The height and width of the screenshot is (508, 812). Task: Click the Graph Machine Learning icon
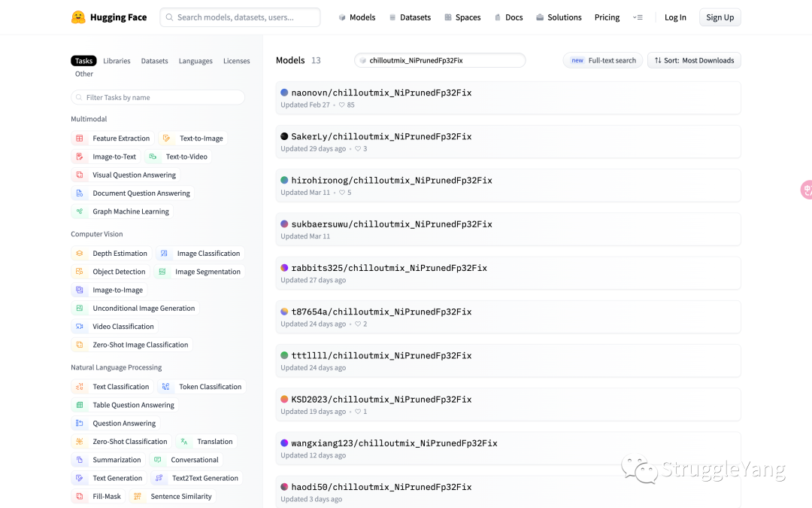pyautogui.click(x=79, y=211)
